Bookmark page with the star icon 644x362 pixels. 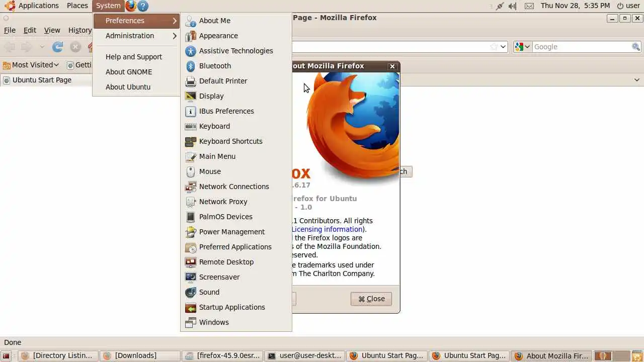click(494, 47)
